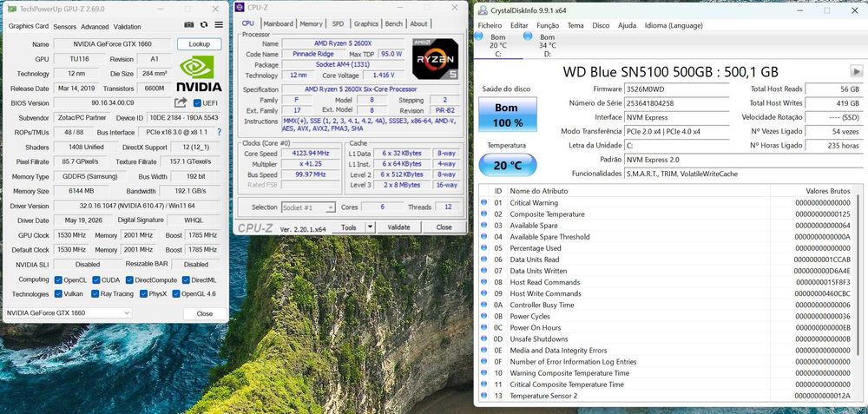The image size is (868, 414).
Task: Open the Função menu in CrystalDiskInfo
Action: coord(548,25)
